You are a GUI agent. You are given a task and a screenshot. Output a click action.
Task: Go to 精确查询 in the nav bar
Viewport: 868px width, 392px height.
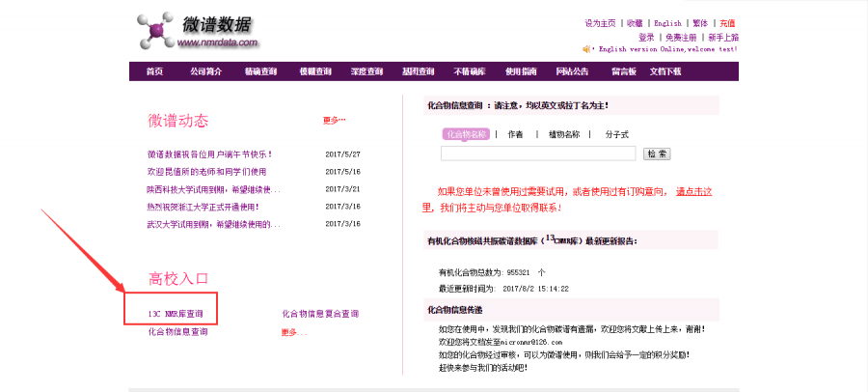(260, 71)
